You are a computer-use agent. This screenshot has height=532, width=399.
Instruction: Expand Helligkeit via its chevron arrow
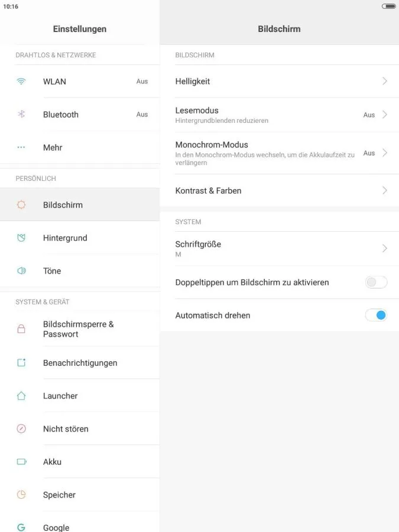pos(384,81)
